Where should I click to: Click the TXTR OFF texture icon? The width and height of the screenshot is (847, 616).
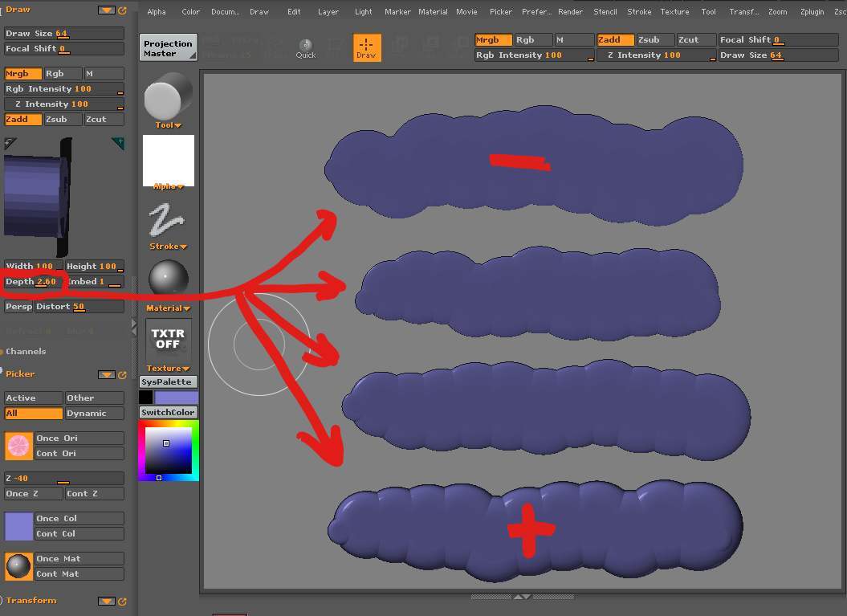point(168,339)
